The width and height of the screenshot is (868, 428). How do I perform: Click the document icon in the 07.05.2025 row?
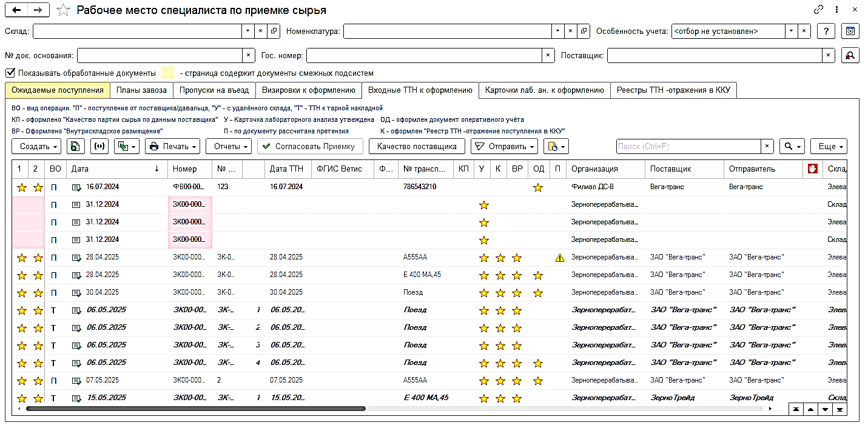click(76, 381)
